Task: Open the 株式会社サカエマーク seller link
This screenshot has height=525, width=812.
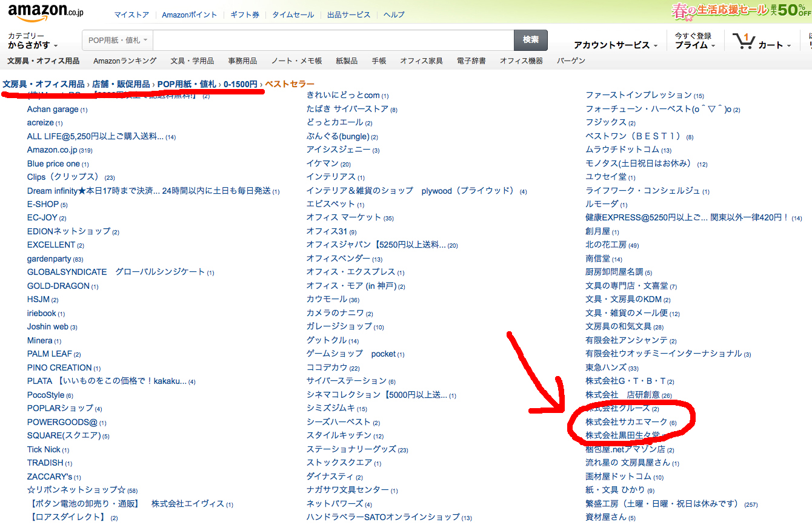Action: tap(626, 422)
